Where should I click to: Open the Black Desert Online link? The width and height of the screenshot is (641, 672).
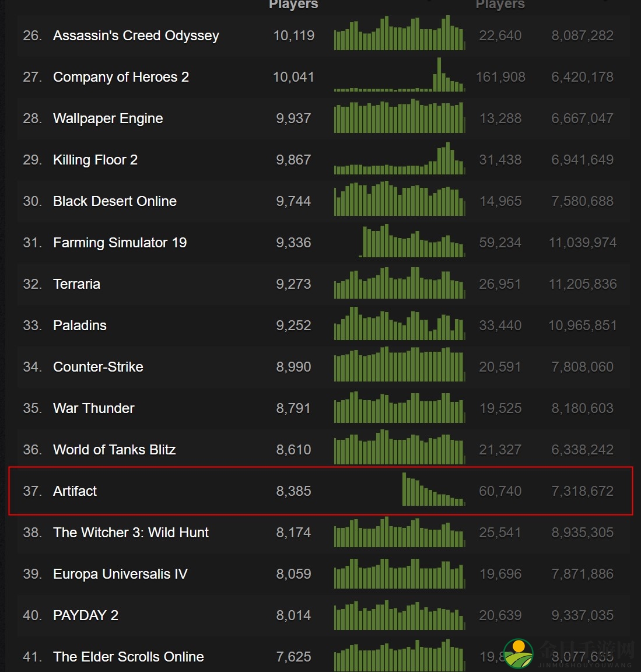(115, 201)
